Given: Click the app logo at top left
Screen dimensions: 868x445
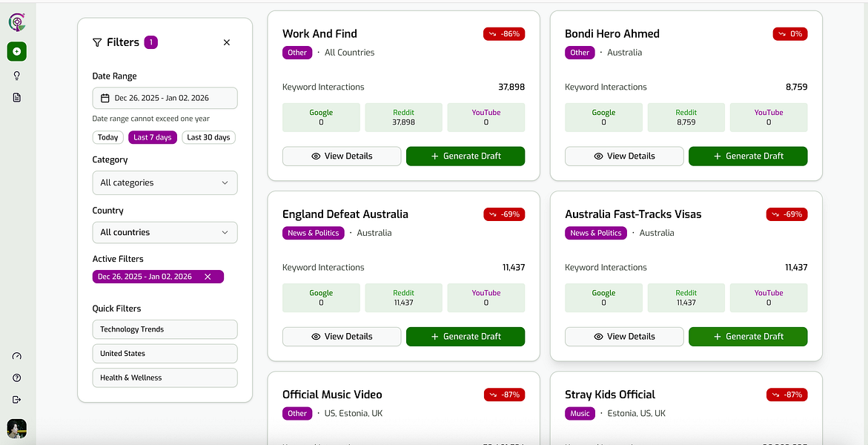Looking at the screenshot, I should click(x=17, y=22).
